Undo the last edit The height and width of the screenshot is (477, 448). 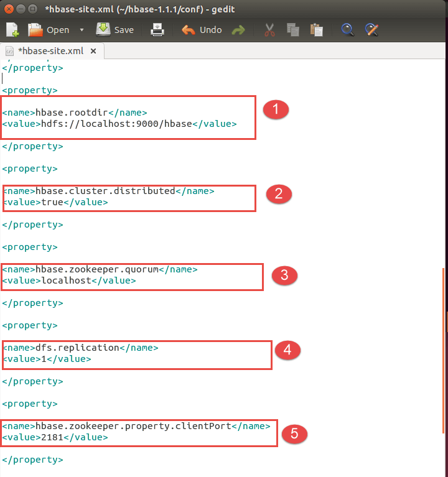pos(202,29)
